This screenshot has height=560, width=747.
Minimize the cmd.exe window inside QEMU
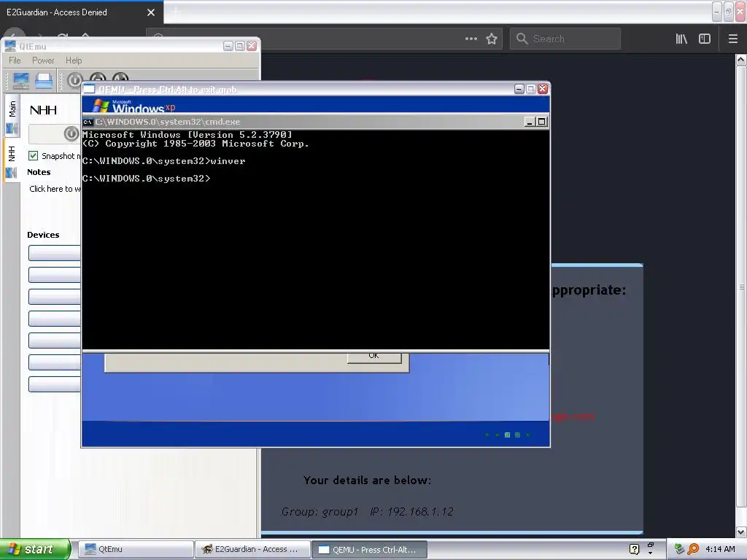[530, 122]
